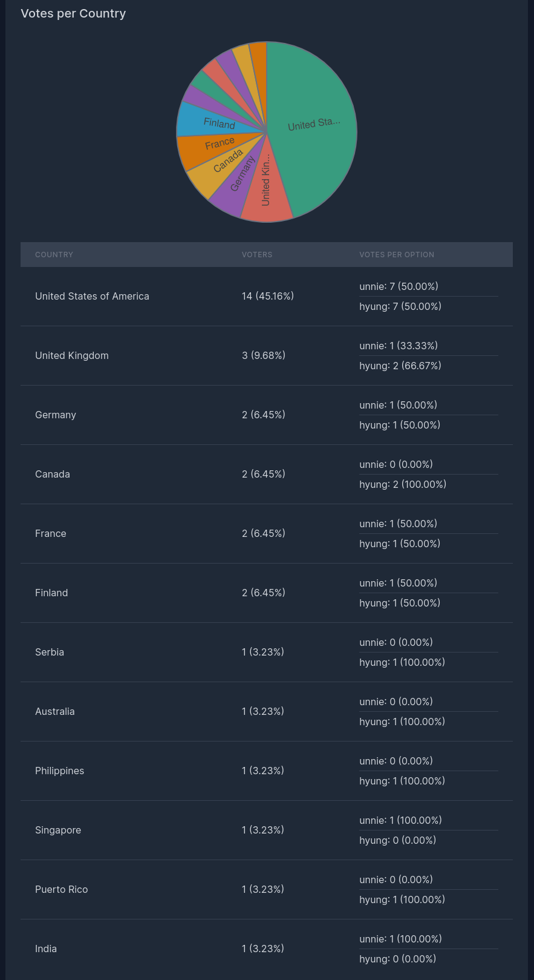Select the Germany table row

tap(267, 415)
